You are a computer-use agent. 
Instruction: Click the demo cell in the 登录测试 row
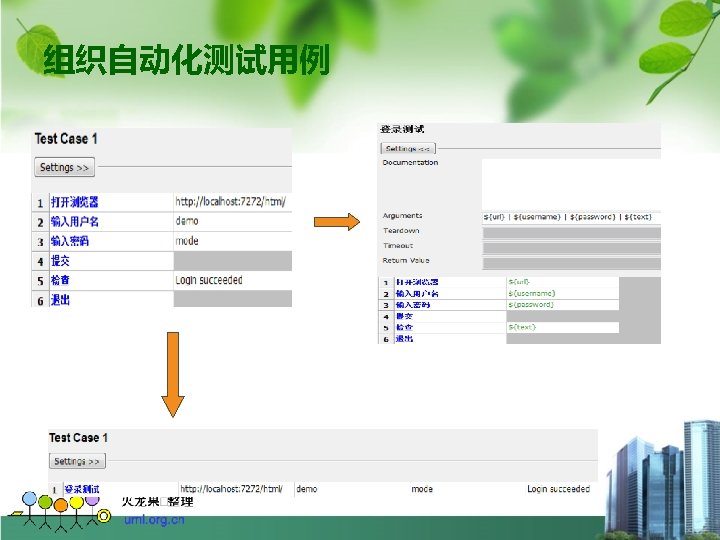coord(352,489)
